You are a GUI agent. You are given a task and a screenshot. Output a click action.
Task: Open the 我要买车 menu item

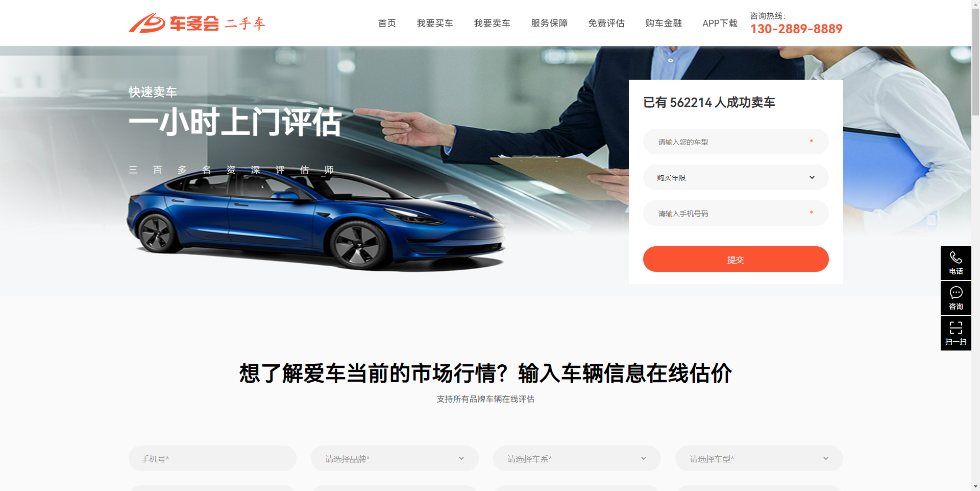tap(435, 23)
